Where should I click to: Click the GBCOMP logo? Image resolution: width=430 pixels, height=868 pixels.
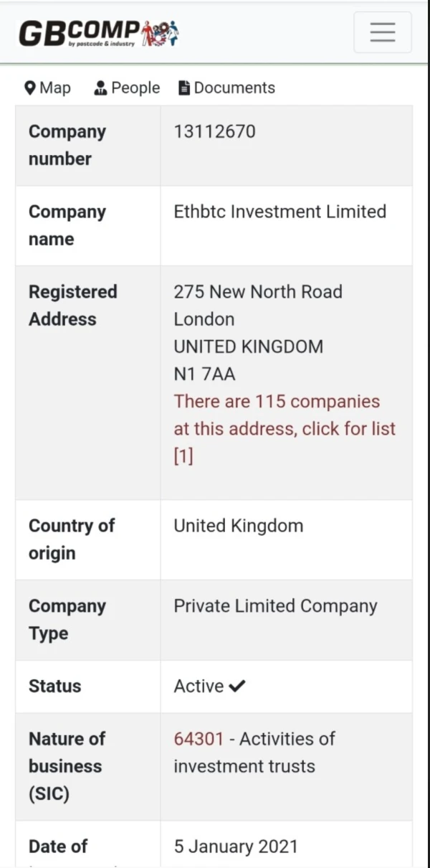(x=79, y=32)
